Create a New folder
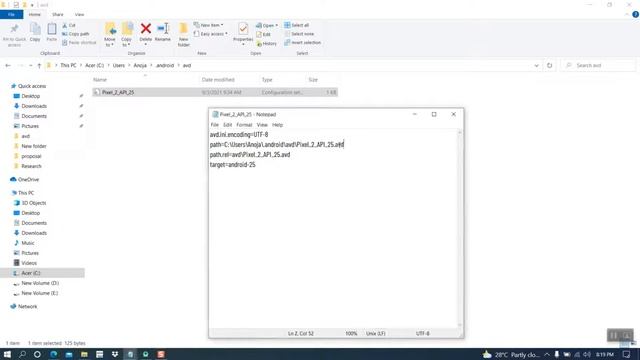 [x=184, y=35]
